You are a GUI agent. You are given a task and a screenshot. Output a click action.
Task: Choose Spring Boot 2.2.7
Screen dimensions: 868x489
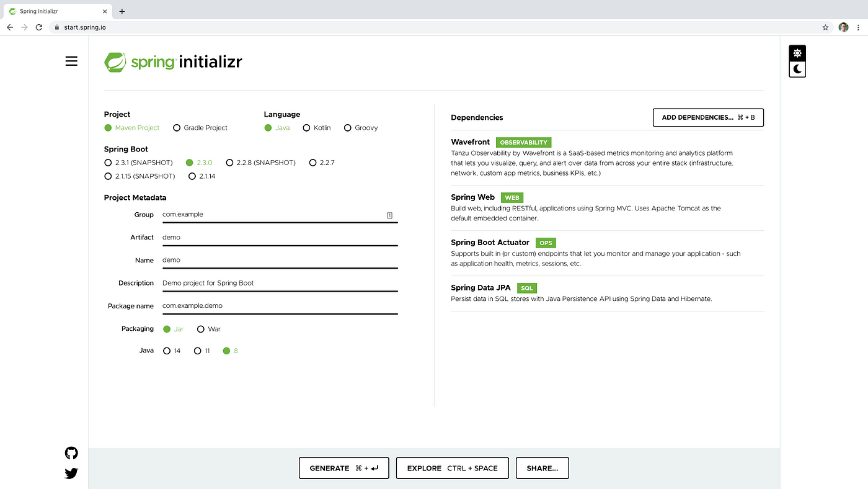(322, 163)
